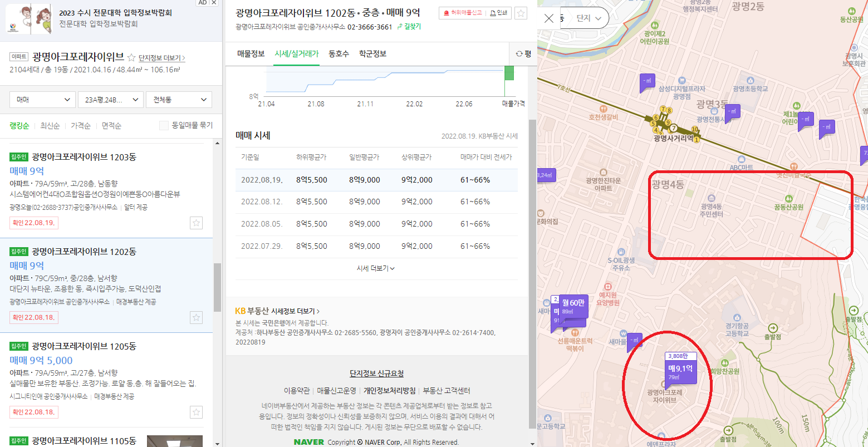Click the -㎡ marker near 새마을 label
This screenshot has height=447, width=868.
(x=634, y=341)
